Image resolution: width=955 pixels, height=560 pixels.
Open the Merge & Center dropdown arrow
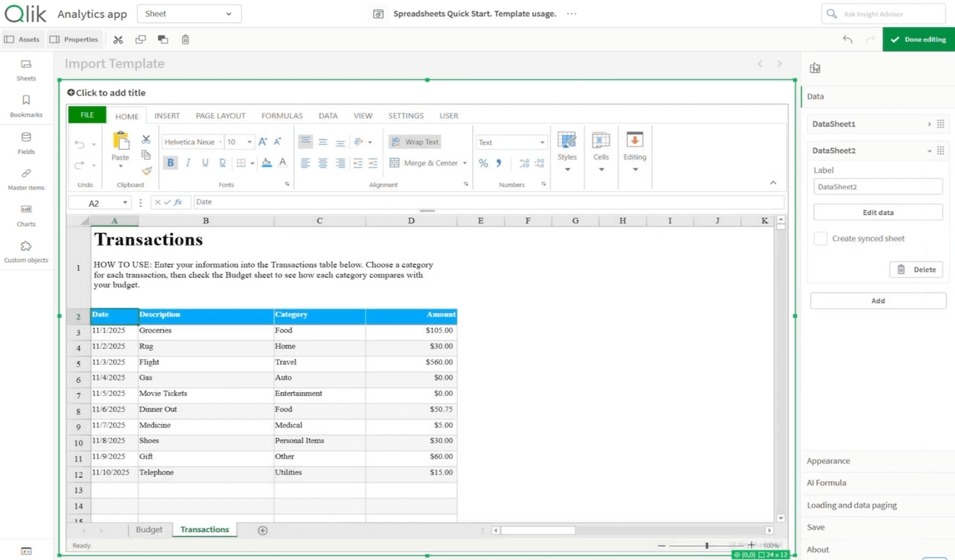[465, 163]
